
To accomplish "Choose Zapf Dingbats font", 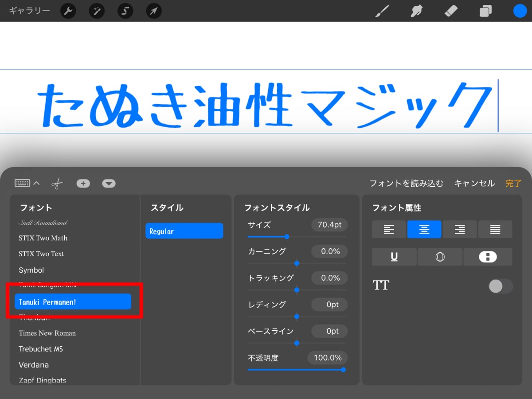I will click(x=43, y=380).
